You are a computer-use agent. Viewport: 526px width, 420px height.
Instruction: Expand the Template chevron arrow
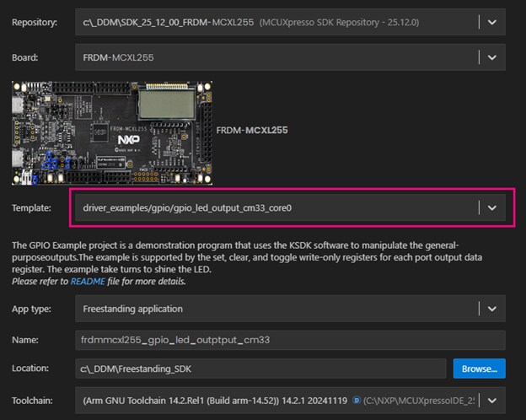coord(491,207)
